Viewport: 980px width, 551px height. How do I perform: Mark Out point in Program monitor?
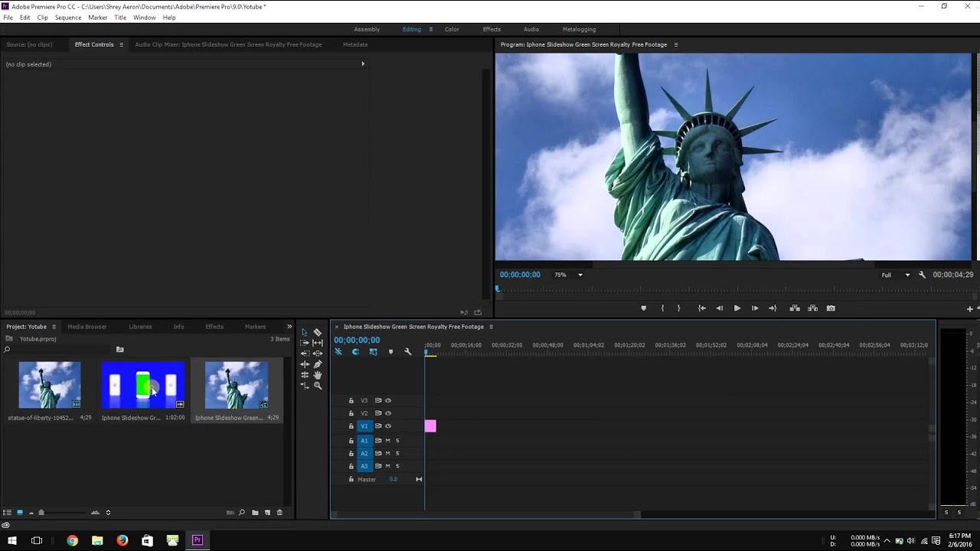678,308
